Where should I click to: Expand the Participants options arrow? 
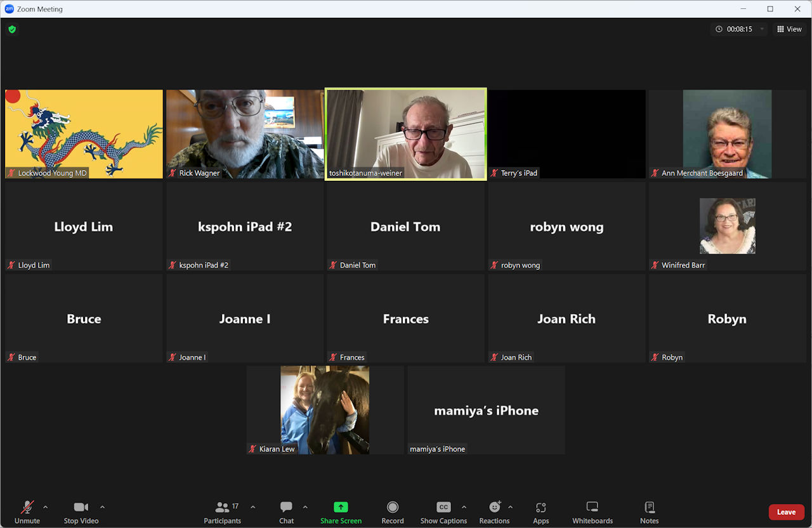pyautogui.click(x=253, y=507)
